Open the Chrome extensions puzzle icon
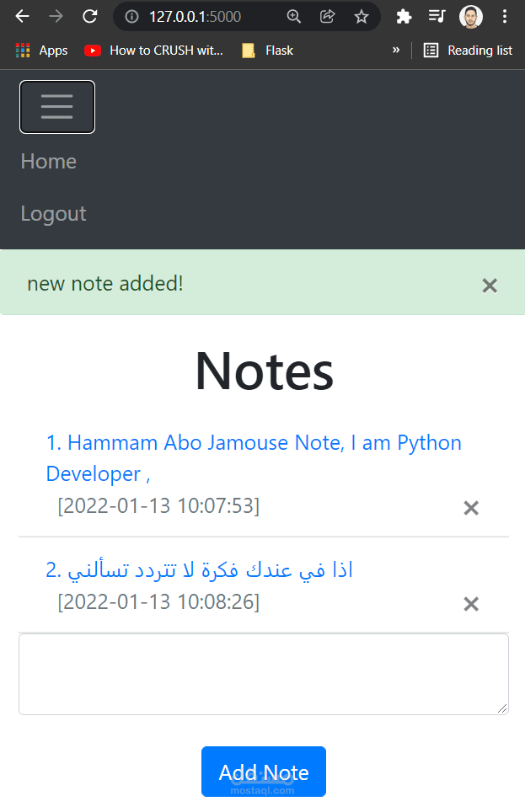The image size is (525, 812). tap(404, 17)
